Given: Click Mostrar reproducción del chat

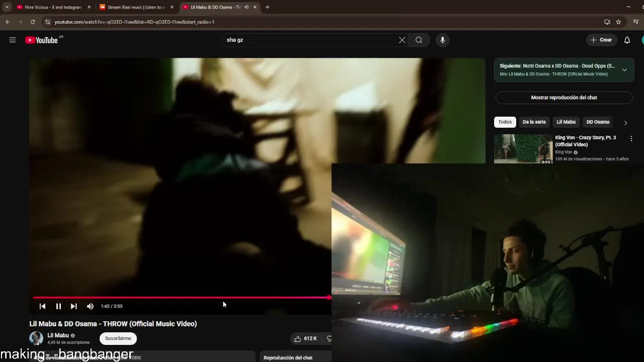Looking at the screenshot, I should tap(564, 98).
